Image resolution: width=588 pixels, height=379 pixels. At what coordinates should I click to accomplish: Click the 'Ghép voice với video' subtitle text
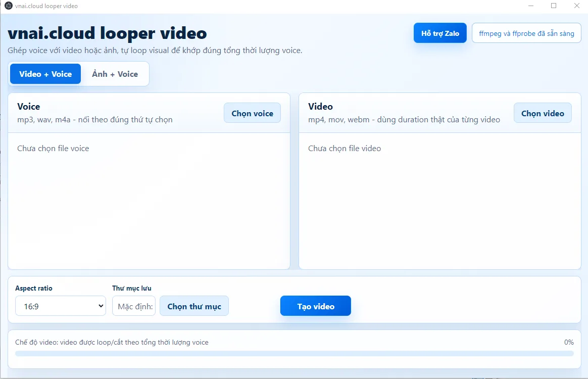point(155,51)
